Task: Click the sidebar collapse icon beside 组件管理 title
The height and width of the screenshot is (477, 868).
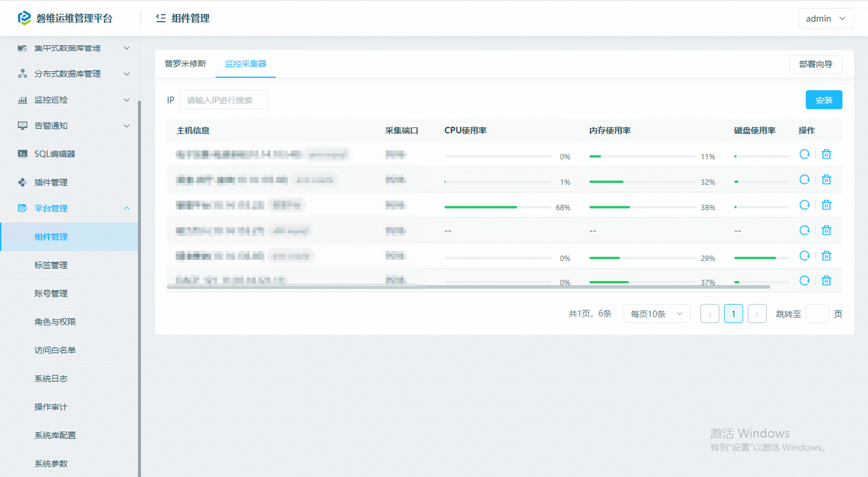Action: click(x=161, y=18)
